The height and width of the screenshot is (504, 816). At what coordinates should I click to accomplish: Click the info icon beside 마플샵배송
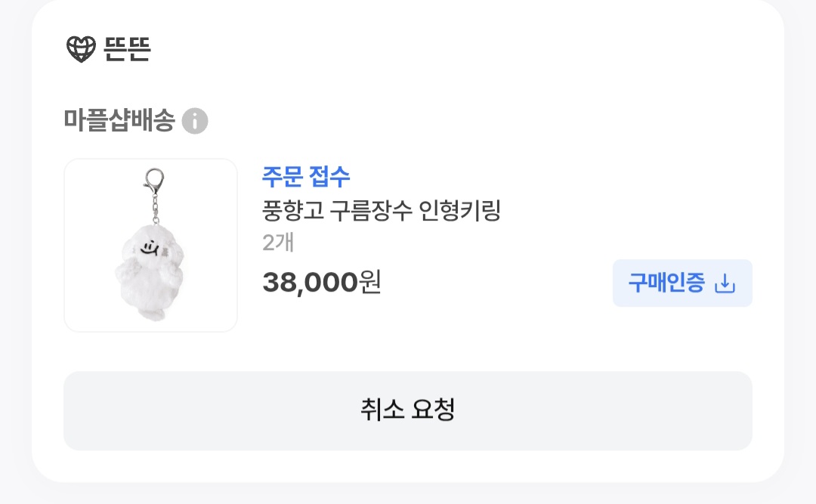tap(195, 121)
